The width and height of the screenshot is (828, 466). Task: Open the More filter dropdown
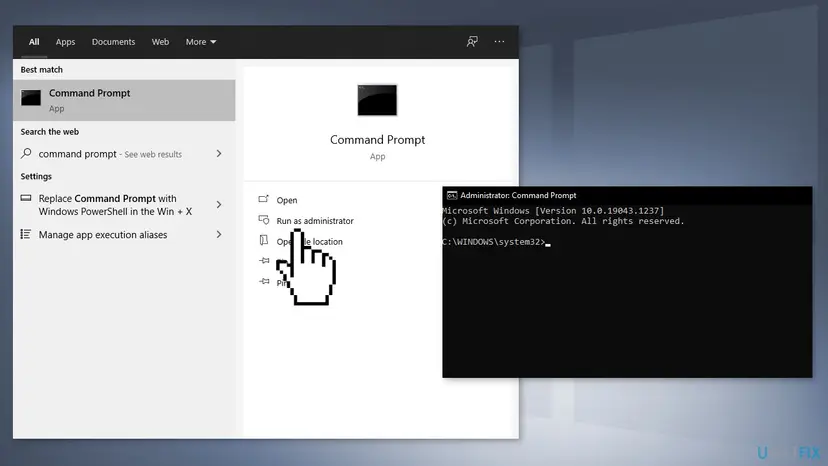201,42
